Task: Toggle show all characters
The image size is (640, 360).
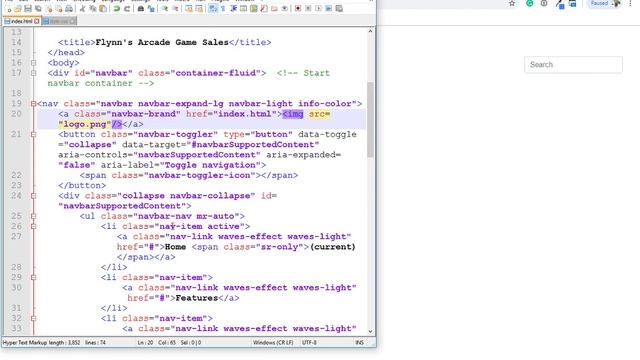Action: tap(223, 9)
